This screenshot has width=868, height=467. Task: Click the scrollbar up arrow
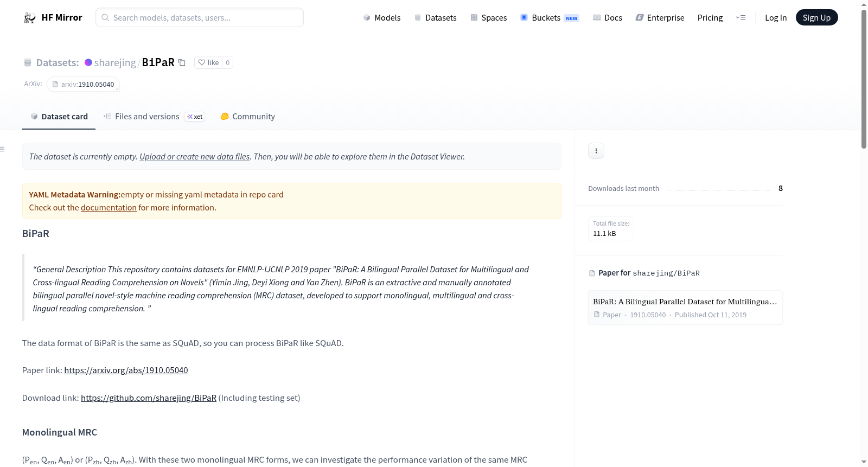(864, 4)
